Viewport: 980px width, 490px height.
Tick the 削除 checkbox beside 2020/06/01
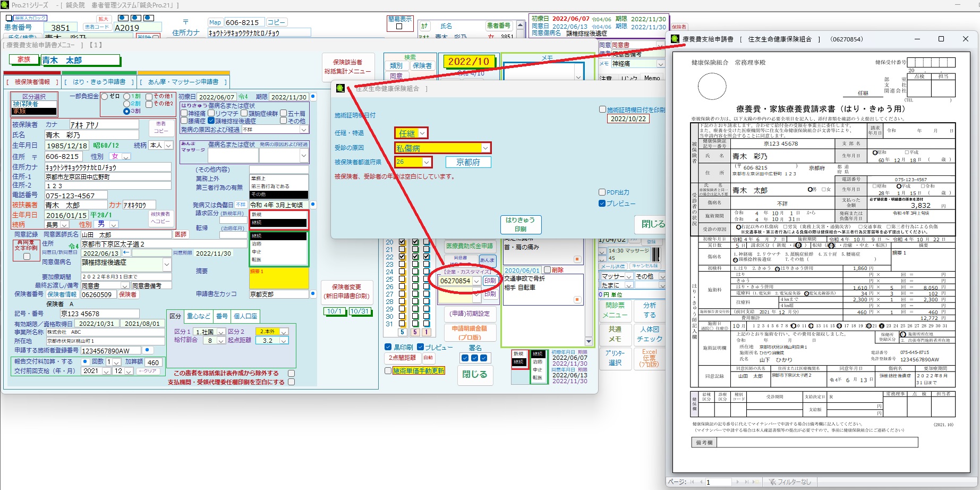547,270
